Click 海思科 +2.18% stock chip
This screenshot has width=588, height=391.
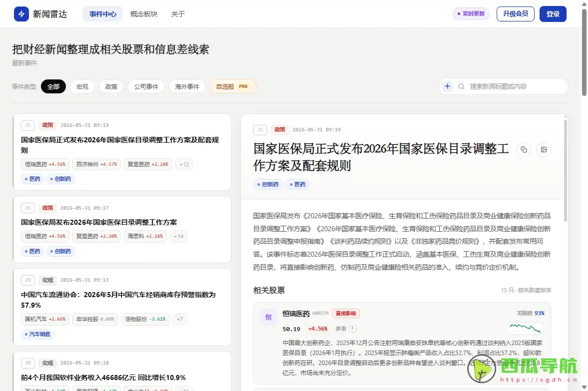[x=145, y=236]
